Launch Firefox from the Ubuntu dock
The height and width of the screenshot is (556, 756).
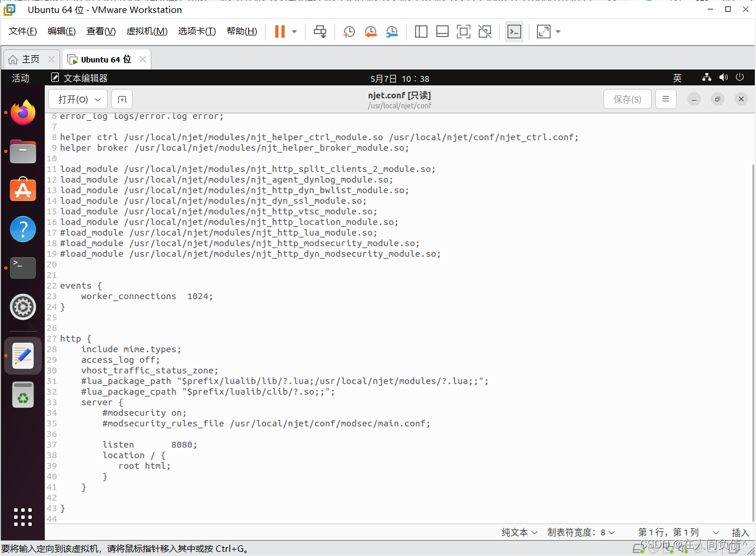[23, 112]
